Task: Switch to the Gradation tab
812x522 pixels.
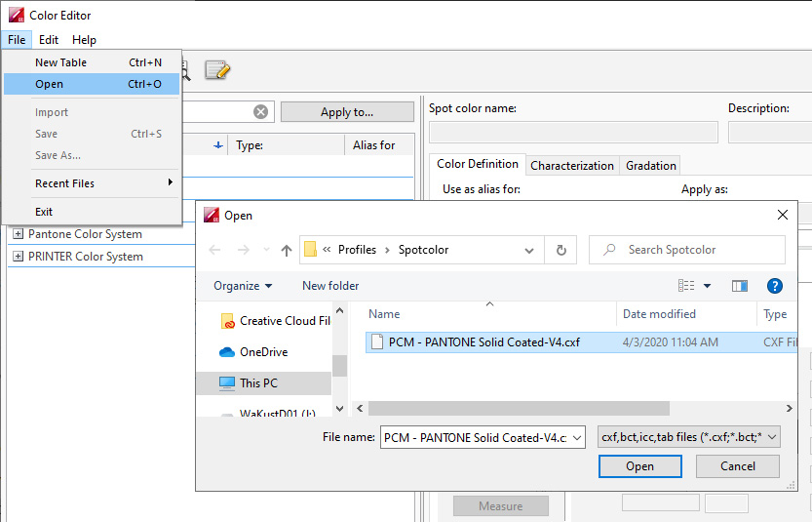Action: click(651, 165)
